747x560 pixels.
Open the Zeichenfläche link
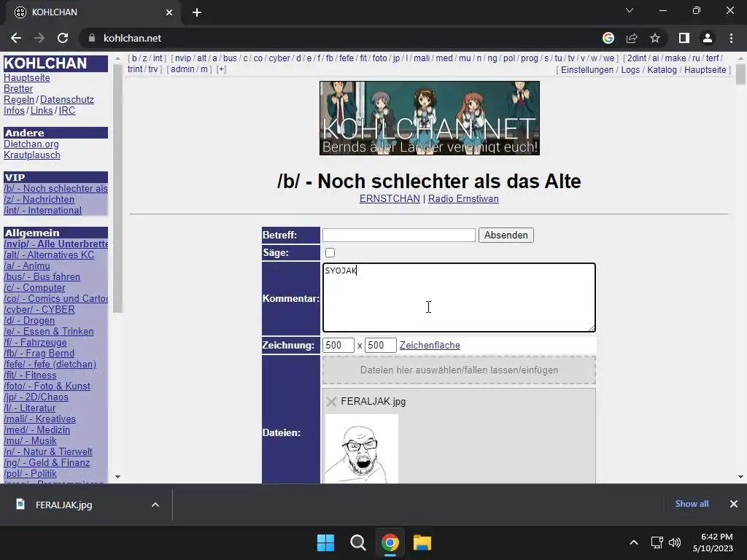tap(430, 345)
